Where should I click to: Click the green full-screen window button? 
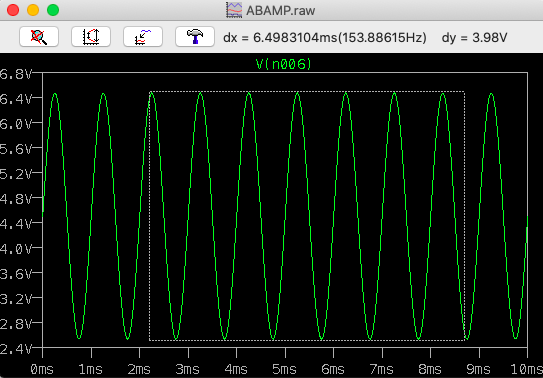[53, 10]
